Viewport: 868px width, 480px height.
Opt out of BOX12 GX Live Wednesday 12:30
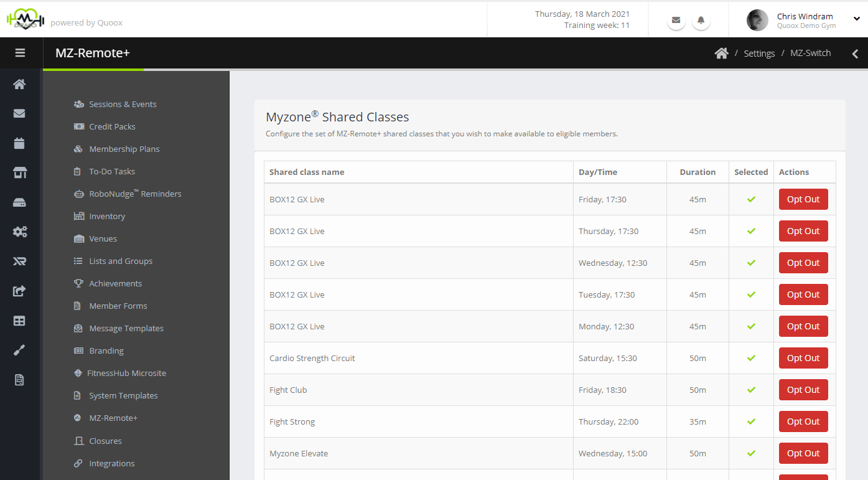coord(803,263)
